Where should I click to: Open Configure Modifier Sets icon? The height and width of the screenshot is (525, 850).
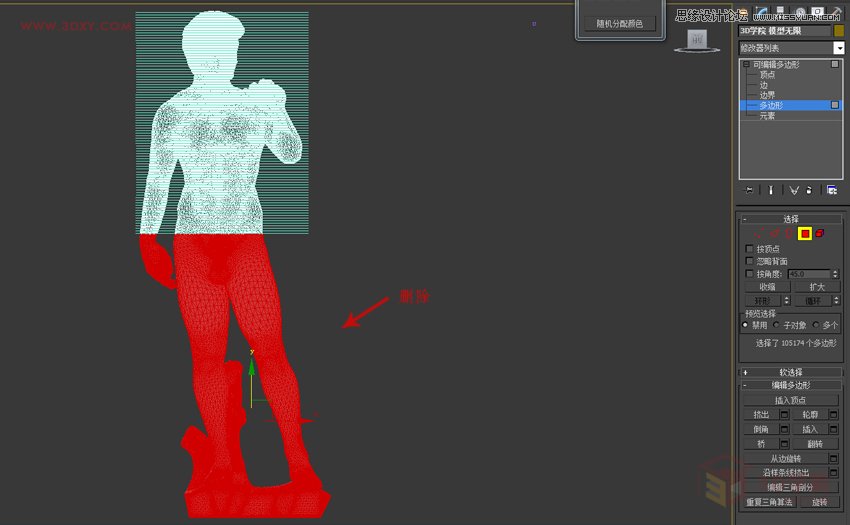pyautogui.click(x=832, y=190)
